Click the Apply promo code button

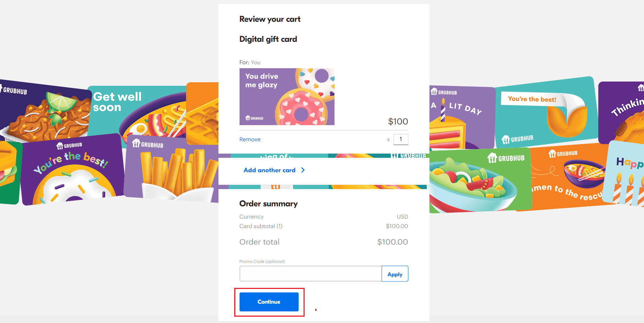click(x=395, y=274)
